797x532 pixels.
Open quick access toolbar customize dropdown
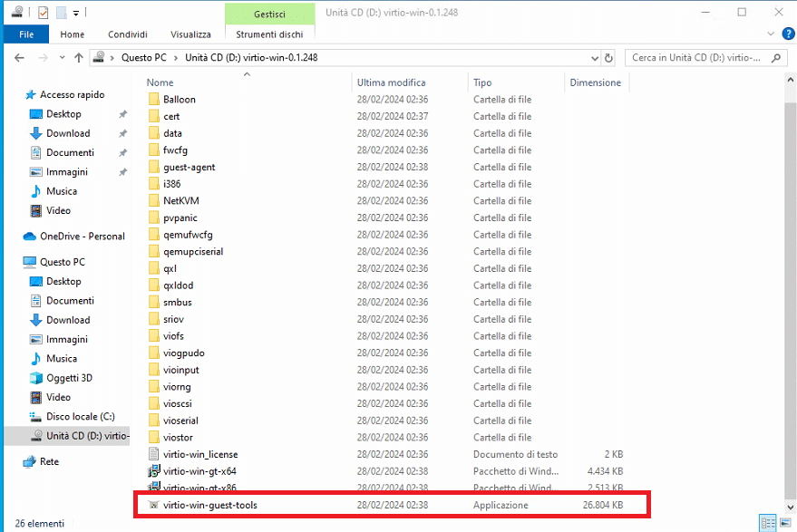[x=76, y=13]
